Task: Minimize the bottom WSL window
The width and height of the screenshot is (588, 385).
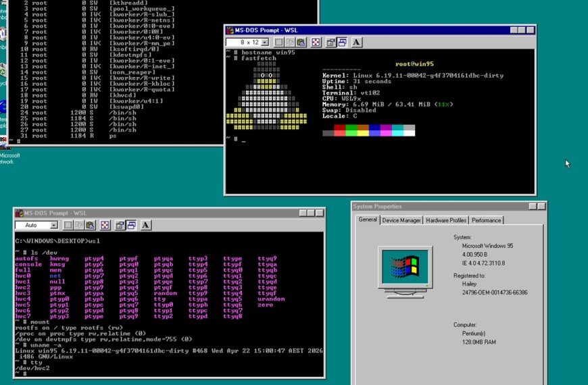Action: pos(303,213)
